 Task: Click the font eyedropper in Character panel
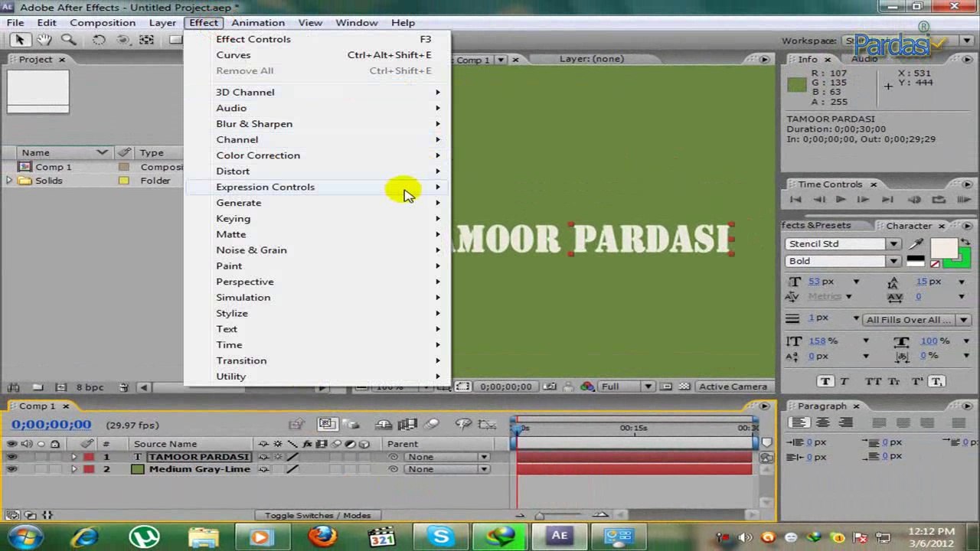pyautogui.click(x=916, y=244)
